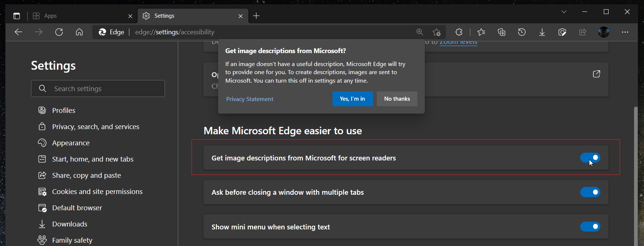
Task: Click the page vertical scrollbar
Action: pyautogui.click(x=636, y=176)
